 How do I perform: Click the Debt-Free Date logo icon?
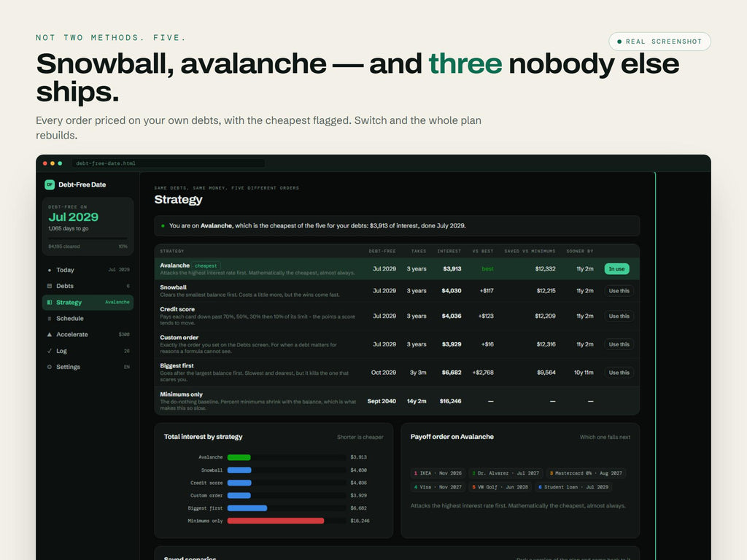50,184
